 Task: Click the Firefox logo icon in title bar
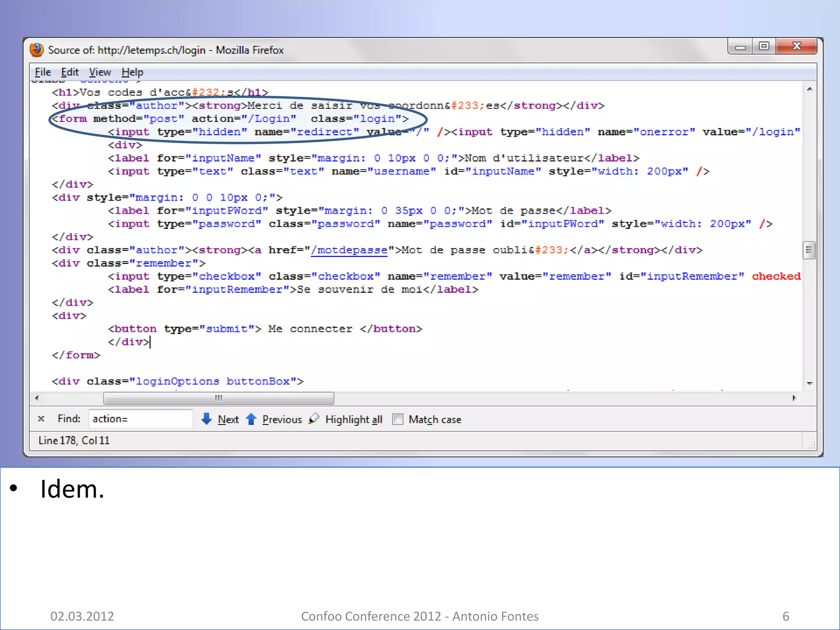point(37,50)
